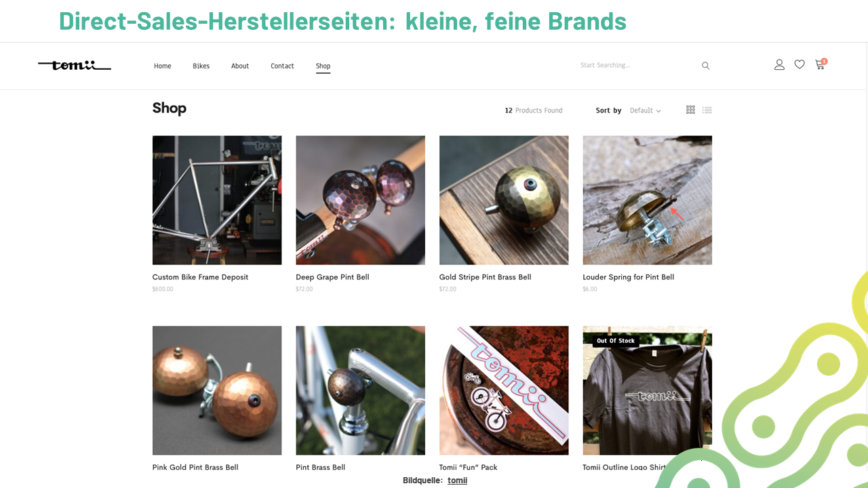Click the search magnifier icon
Image resolution: width=868 pixels, height=488 pixels.
tap(705, 66)
